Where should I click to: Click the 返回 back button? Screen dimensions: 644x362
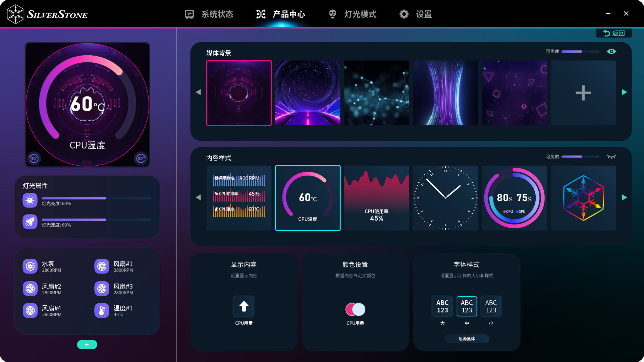tap(614, 33)
